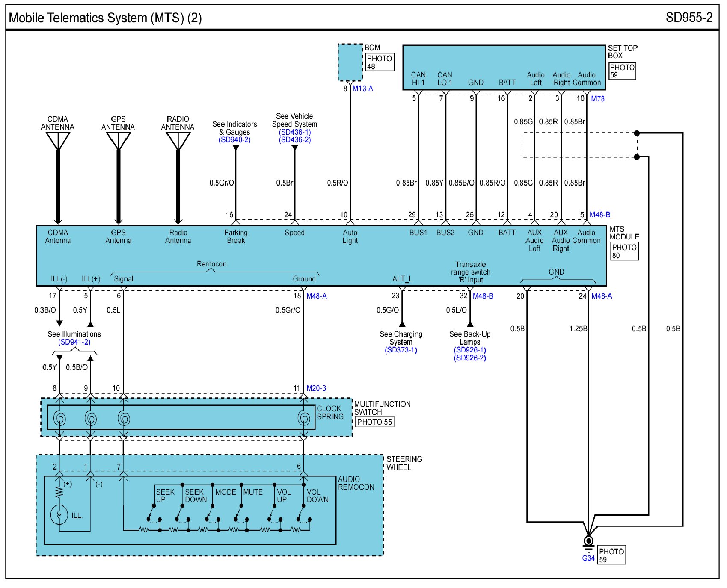
Task: Follow the SD940-2 Indicators & Gauges link
Action: (x=234, y=140)
